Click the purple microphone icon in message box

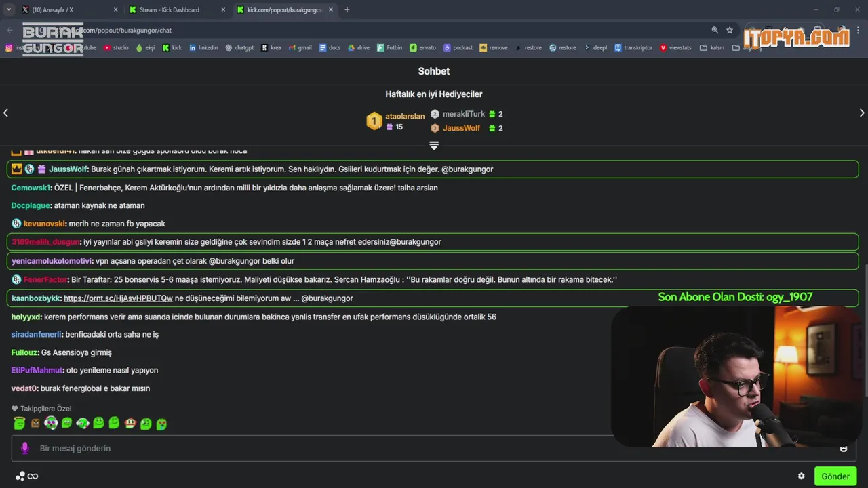(x=25, y=448)
